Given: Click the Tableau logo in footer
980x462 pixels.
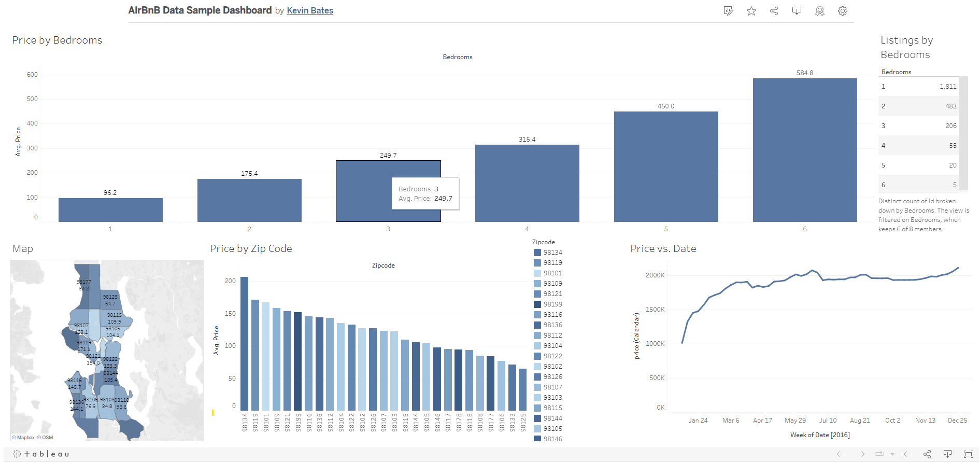Looking at the screenshot, I should (x=40, y=454).
